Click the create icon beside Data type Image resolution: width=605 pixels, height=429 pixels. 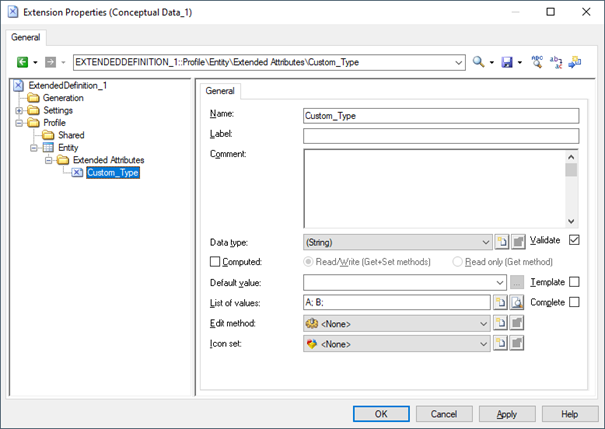[501, 242]
